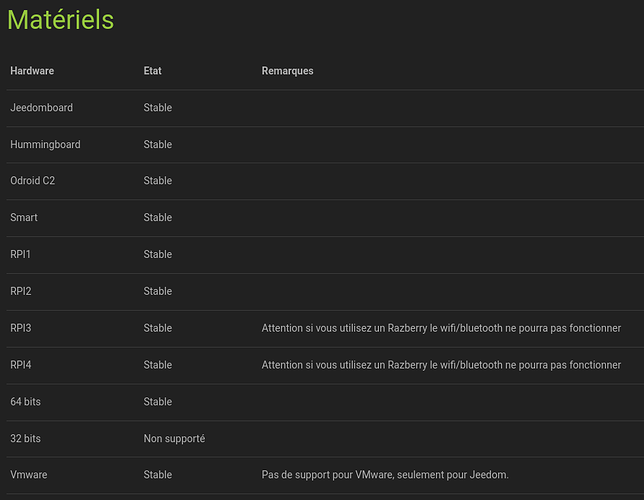Viewport: 644px width, 500px height.
Task: Click the Matériels heading
Action: tap(60, 20)
